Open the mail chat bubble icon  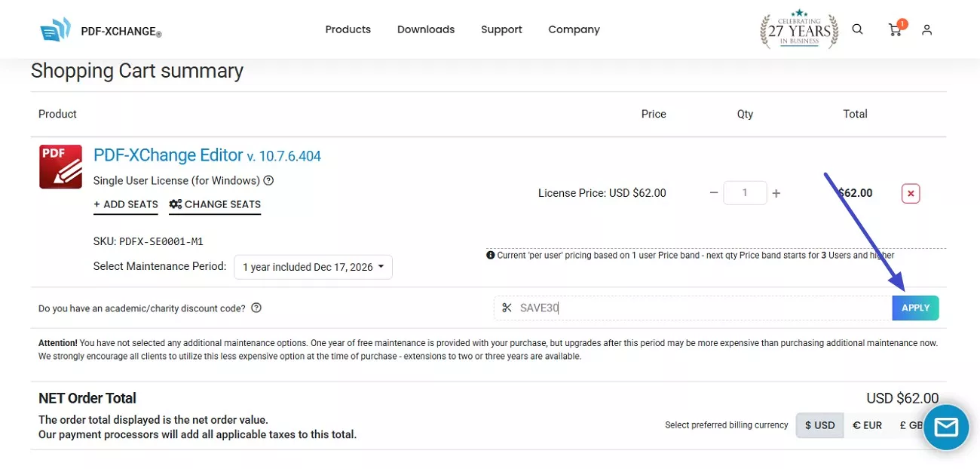click(945, 428)
